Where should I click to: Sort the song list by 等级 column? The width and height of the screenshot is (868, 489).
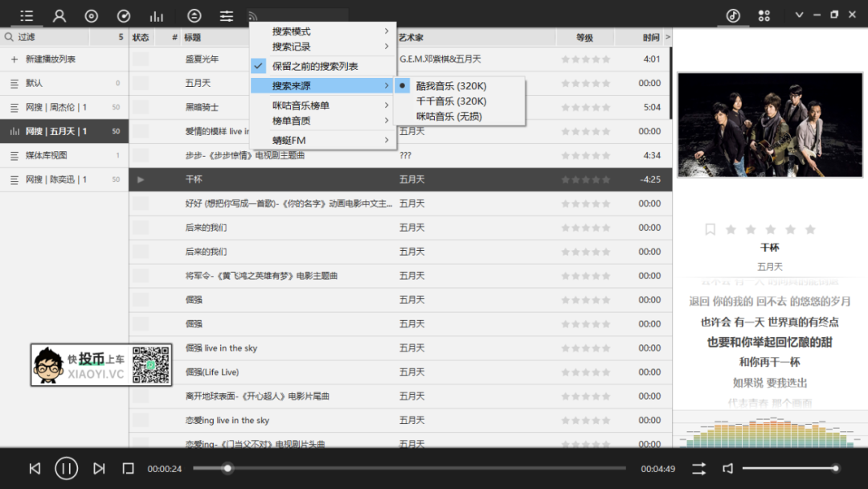click(x=585, y=38)
